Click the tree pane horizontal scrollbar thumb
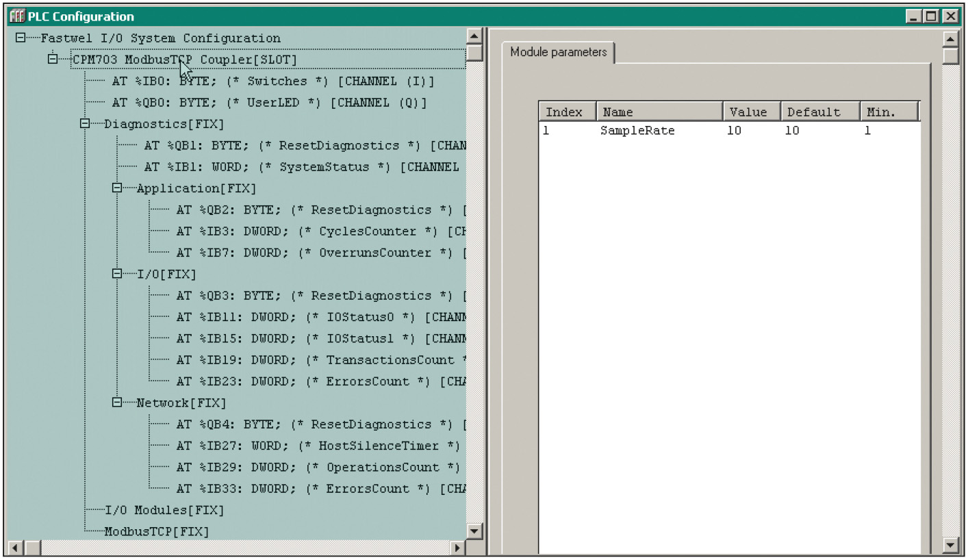968x560 pixels. click(32, 547)
